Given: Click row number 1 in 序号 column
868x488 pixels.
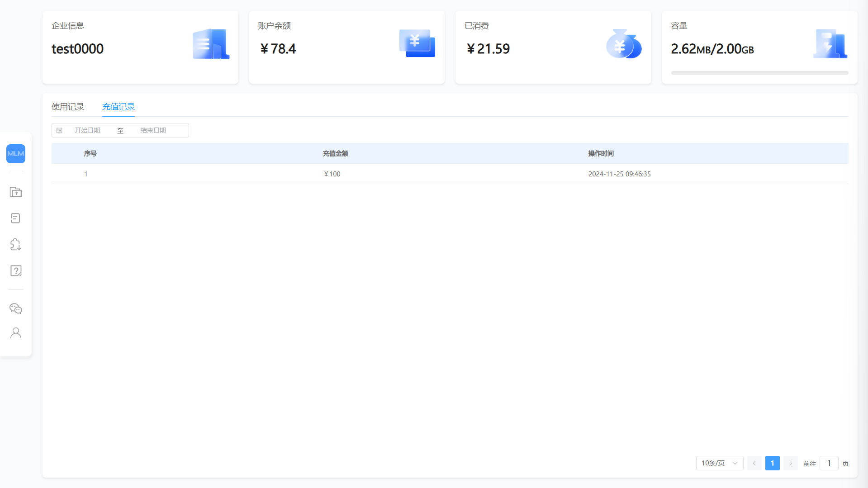Looking at the screenshot, I should tap(86, 174).
